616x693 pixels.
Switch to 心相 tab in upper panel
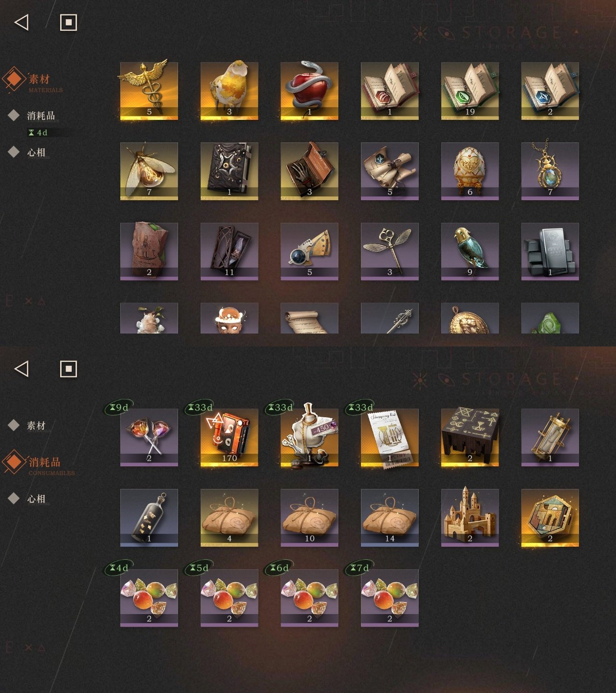point(36,153)
